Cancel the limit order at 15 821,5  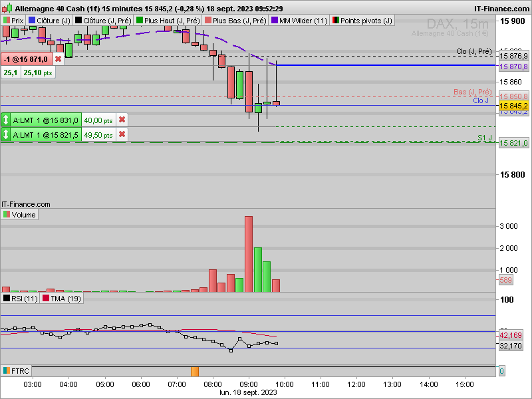[122, 134]
